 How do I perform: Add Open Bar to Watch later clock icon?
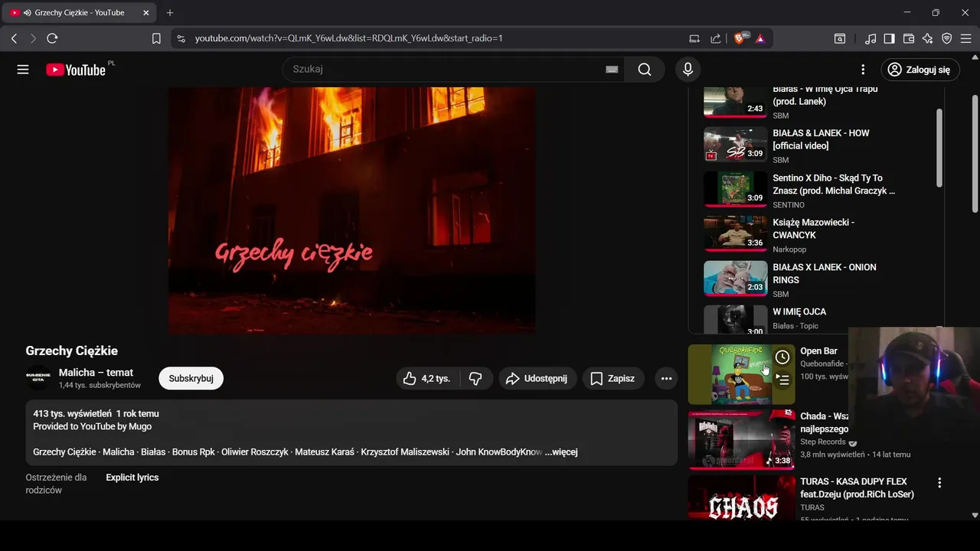(782, 357)
